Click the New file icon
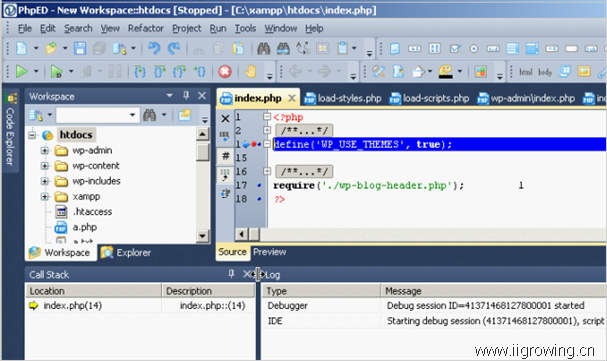 pos(22,48)
